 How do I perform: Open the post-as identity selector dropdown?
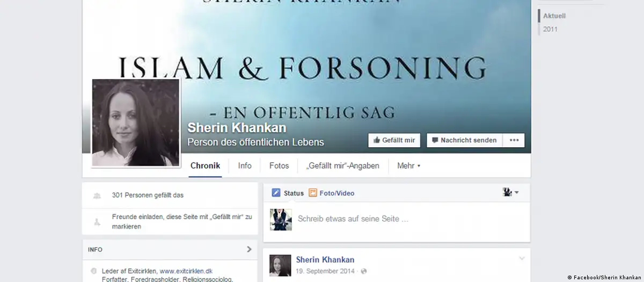click(510, 192)
